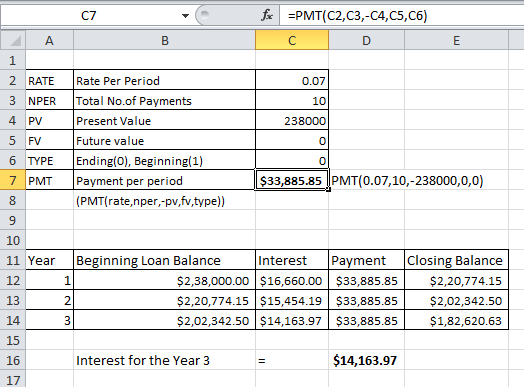Click the (PMT(rate,nper,-pv,fv,type)) note

(150, 201)
